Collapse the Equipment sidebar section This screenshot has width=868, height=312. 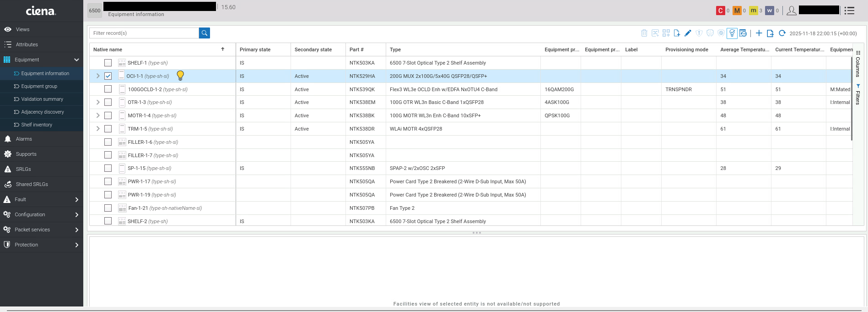click(x=76, y=60)
